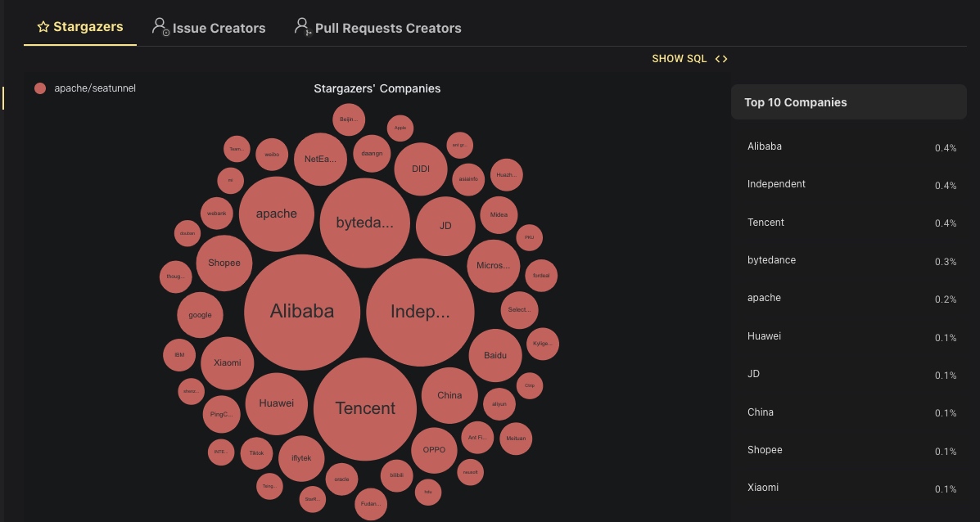Image resolution: width=980 pixels, height=522 pixels.
Task: Select the Alibaba bubble in chart
Action: [x=302, y=312]
